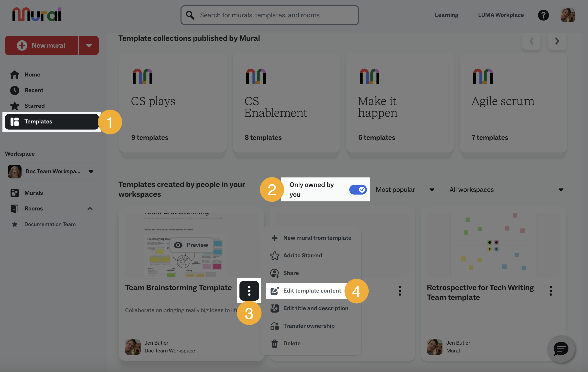Go to next template collections arrow

pyautogui.click(x=557, y=41)
